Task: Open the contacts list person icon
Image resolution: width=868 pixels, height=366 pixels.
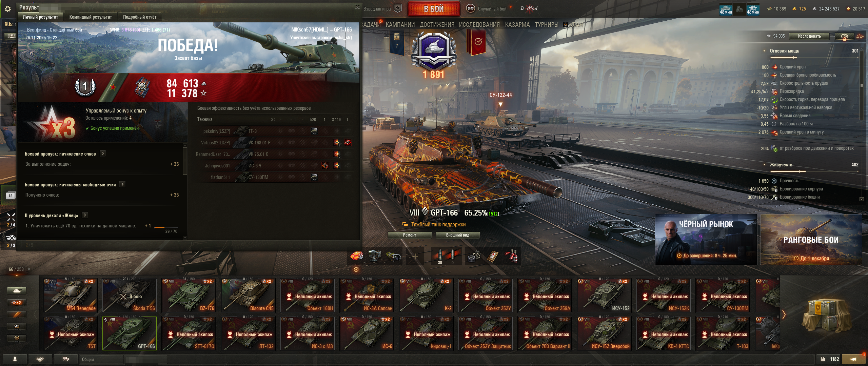Action: [x=15, y=359]
